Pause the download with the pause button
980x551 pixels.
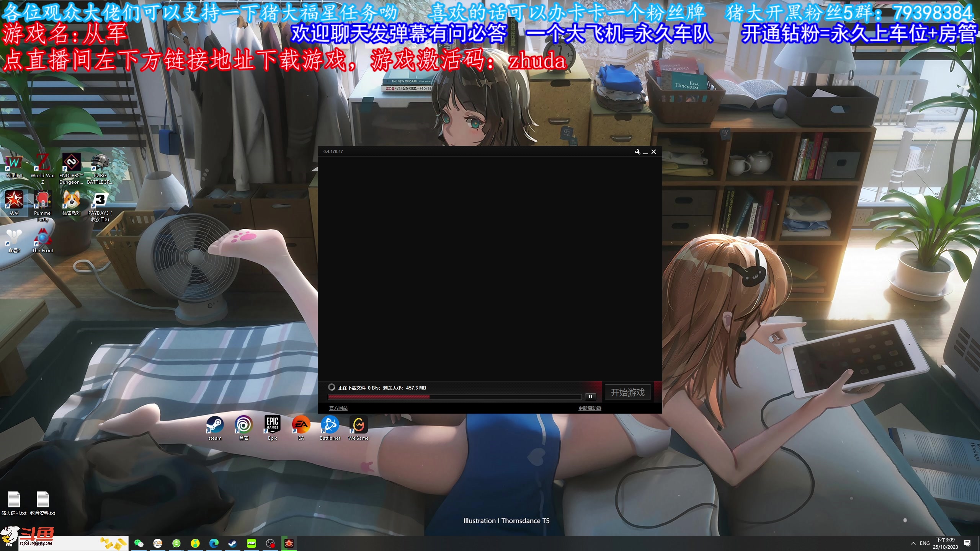[591, 397]
